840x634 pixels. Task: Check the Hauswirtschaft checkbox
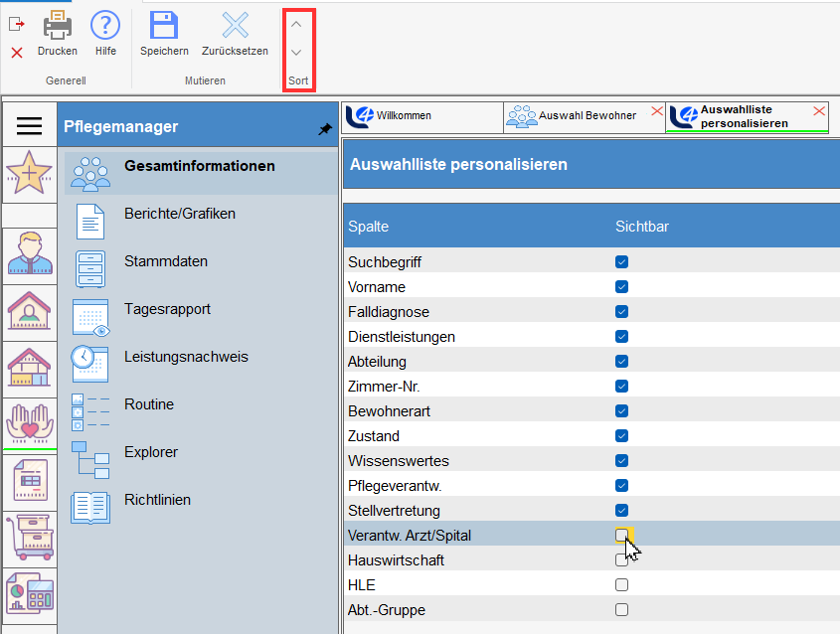(x=621, y=560)
